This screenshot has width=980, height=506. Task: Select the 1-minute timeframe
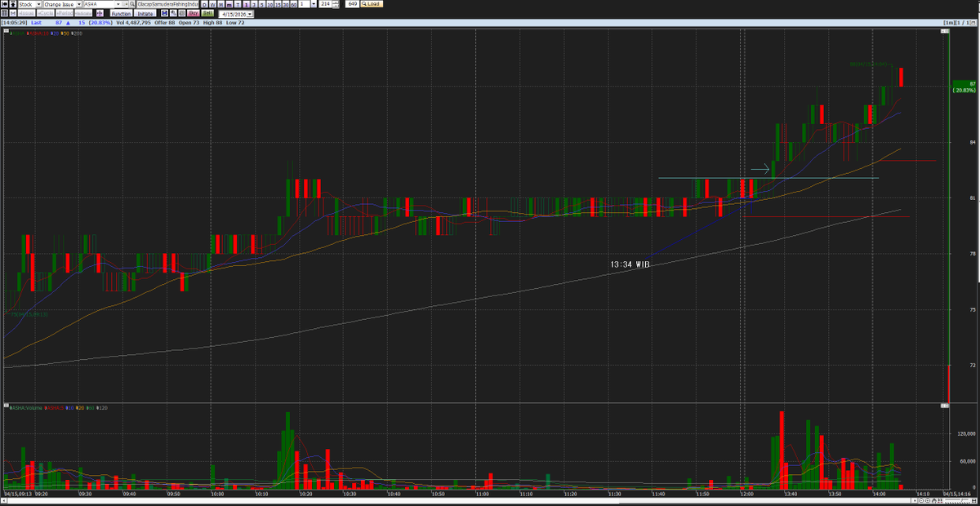coord(246,5)
